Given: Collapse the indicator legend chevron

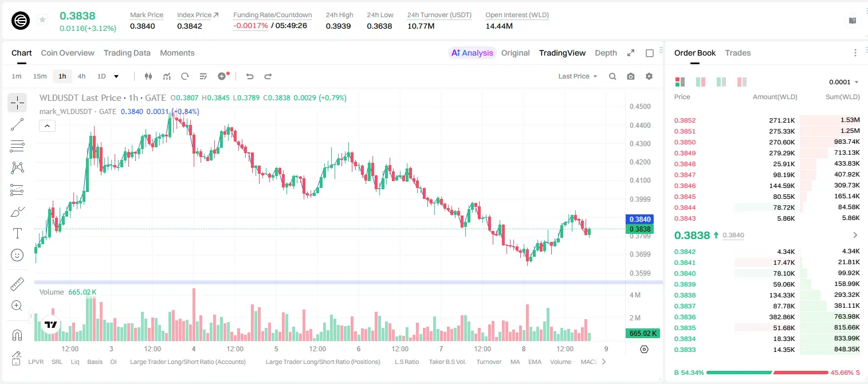Looking at the screenshot, I should (48, 126).
